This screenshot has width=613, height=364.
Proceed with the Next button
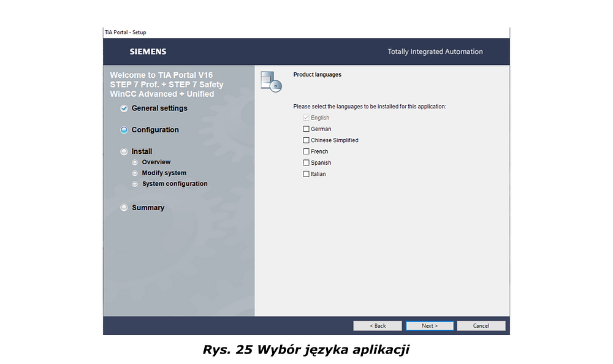click(430, 325)
